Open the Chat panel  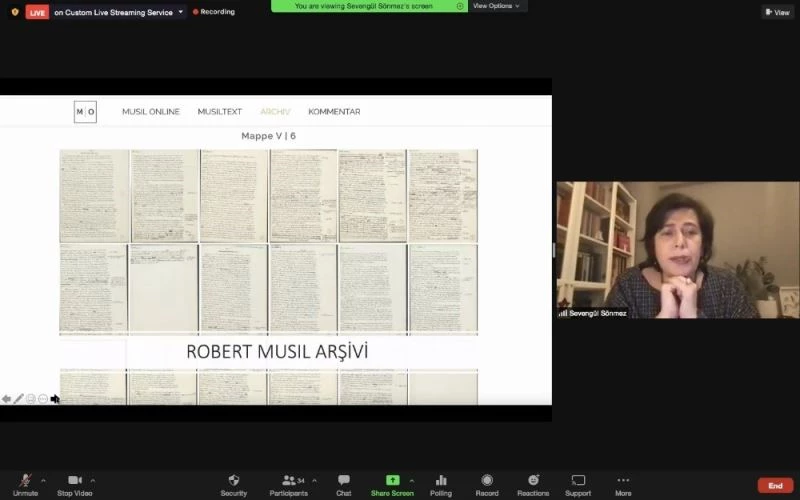pos(343,482)
